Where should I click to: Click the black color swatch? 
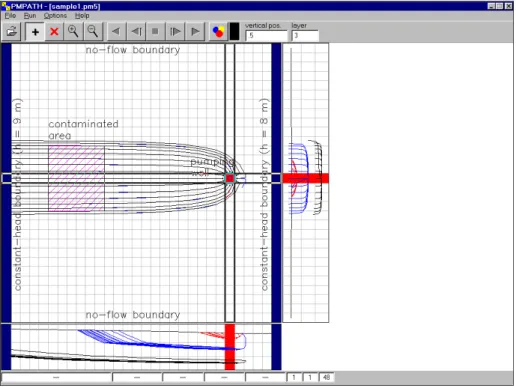[x=235, y=32]
